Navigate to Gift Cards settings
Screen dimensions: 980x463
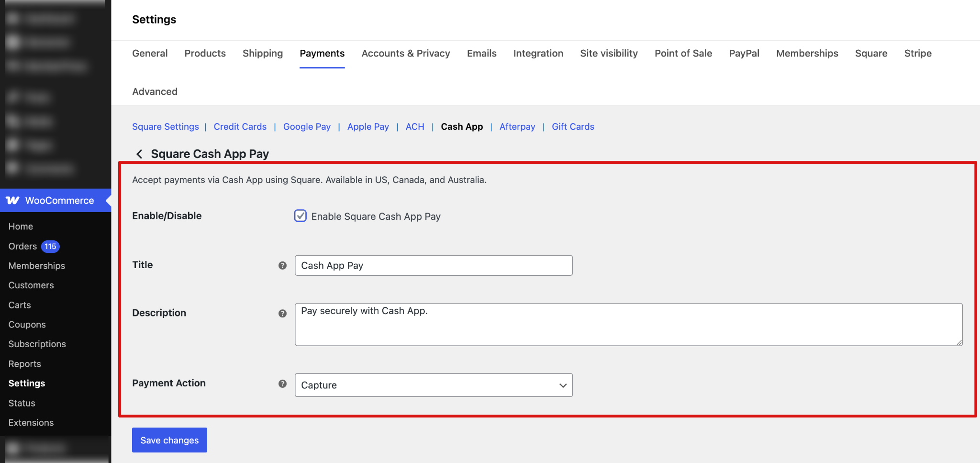[x=573, y=126]
